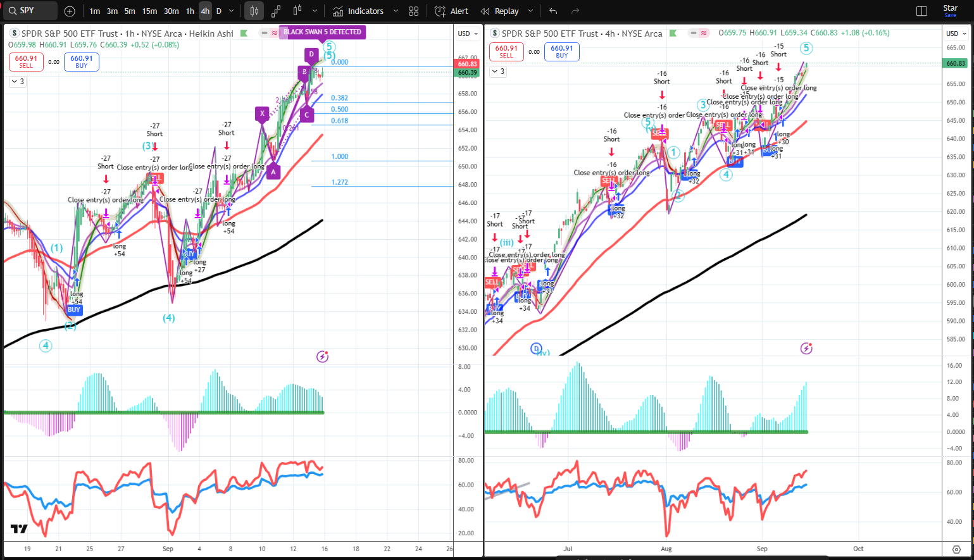
Task: Click the 660.91 SELL button on 1h chart
Action: pos(26,61)
